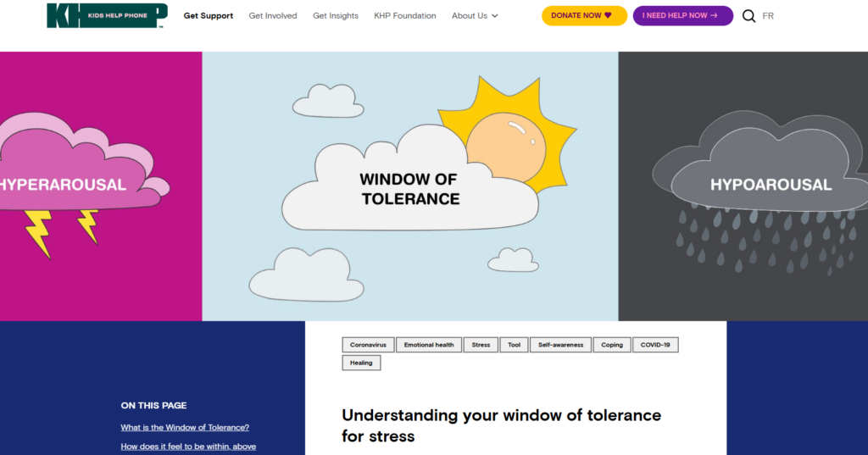Click the Window of Tolerance hero image
This screenshot has width=868, height=455.
[410, 186]
